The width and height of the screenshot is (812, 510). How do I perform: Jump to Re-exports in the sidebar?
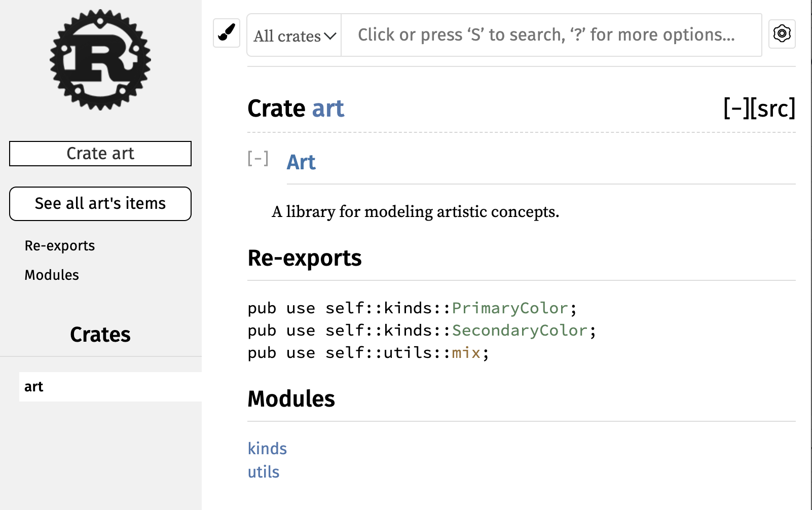(x=60, y=246)
